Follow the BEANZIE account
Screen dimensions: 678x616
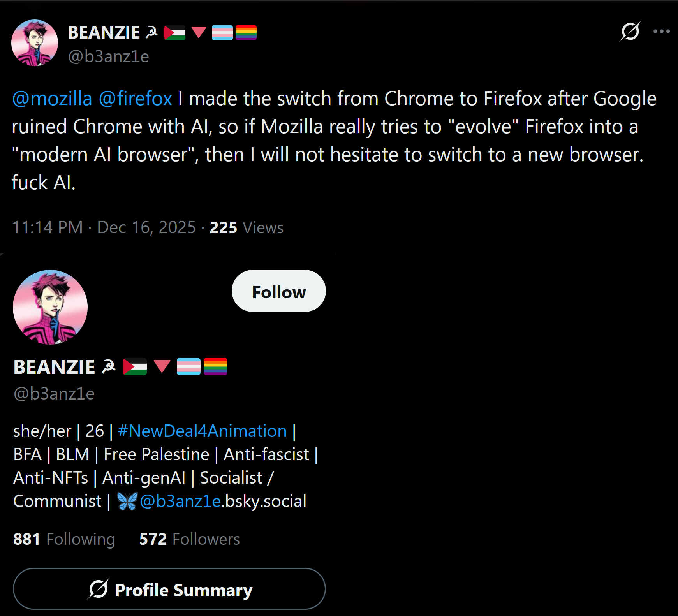coord(279,291)
